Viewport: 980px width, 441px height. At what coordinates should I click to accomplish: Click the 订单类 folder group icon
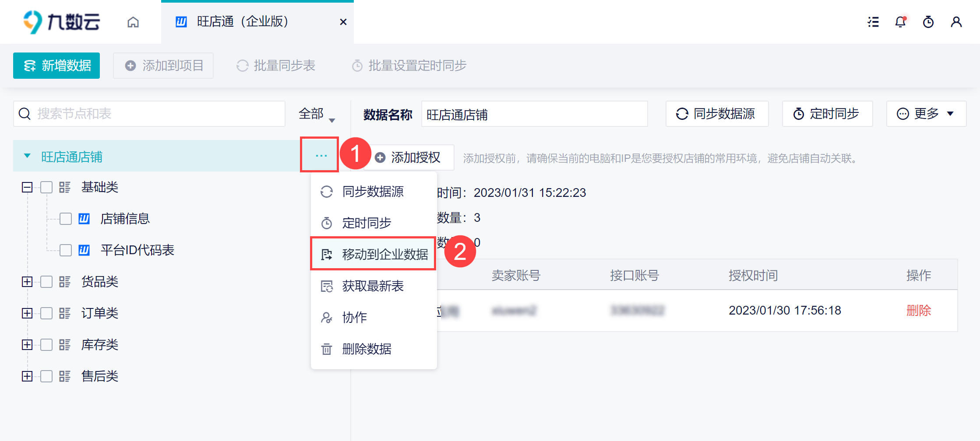tap(65, 313)
